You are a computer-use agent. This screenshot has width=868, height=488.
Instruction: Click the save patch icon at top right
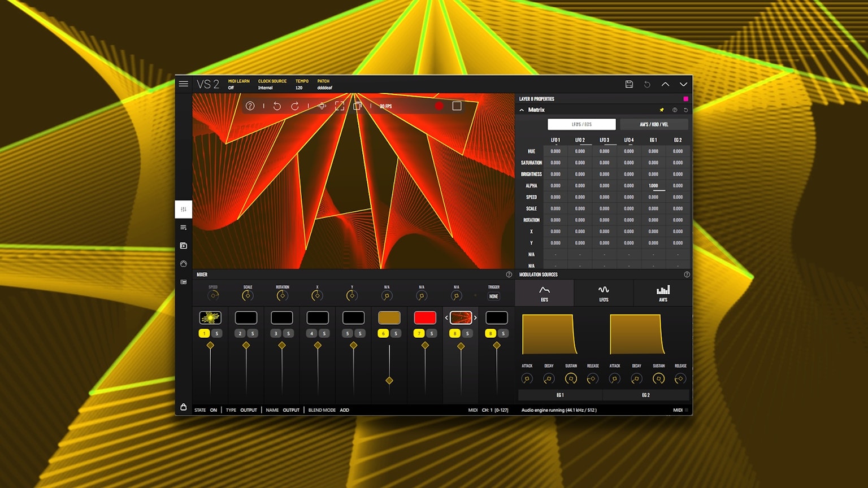point(629,84)
